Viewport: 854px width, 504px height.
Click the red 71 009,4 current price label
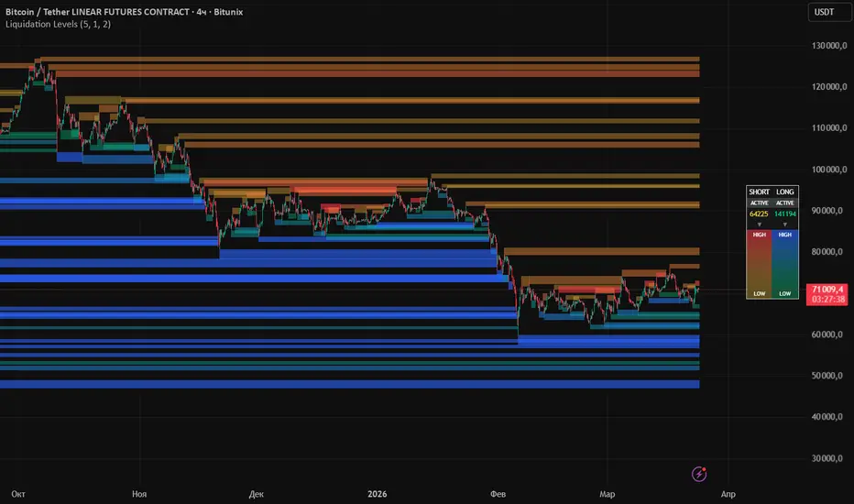point(827,290)
